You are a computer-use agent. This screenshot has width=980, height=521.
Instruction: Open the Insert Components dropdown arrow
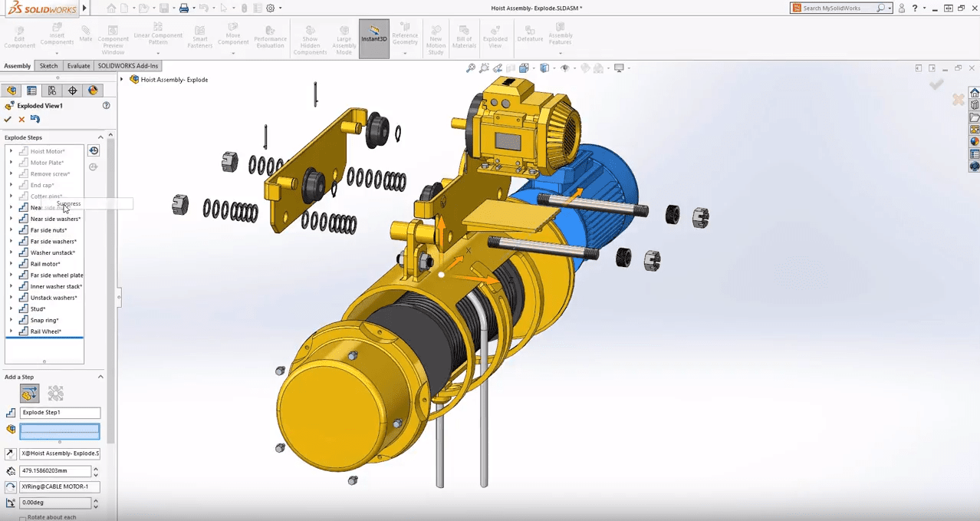pos(57,53)
